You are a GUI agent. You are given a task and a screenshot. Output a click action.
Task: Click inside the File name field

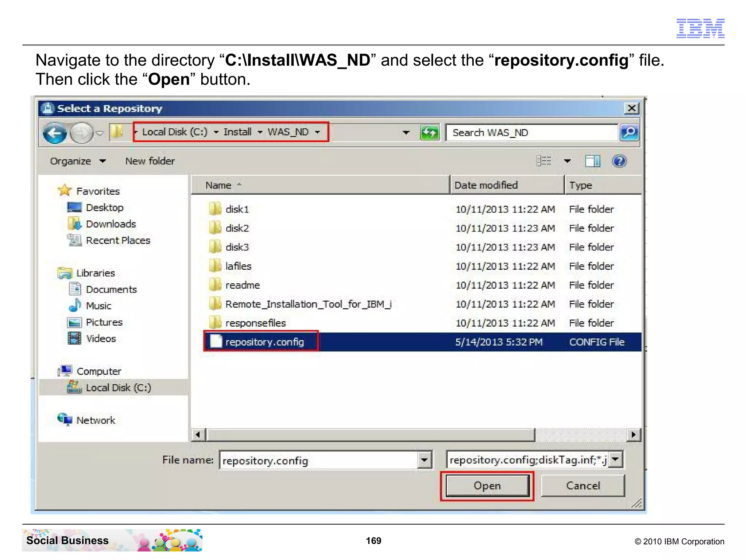coord(318,460)
